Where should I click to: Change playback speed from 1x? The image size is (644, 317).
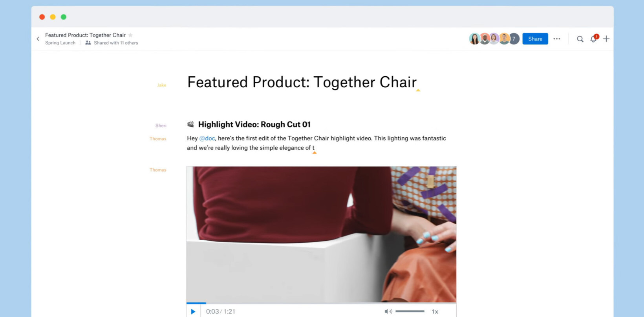point(435,311)
